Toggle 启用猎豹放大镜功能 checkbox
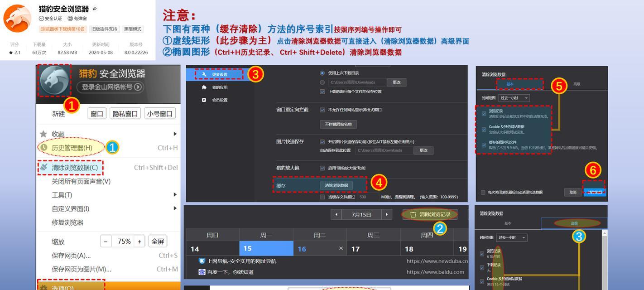644x290 pixels. (322, 168)
